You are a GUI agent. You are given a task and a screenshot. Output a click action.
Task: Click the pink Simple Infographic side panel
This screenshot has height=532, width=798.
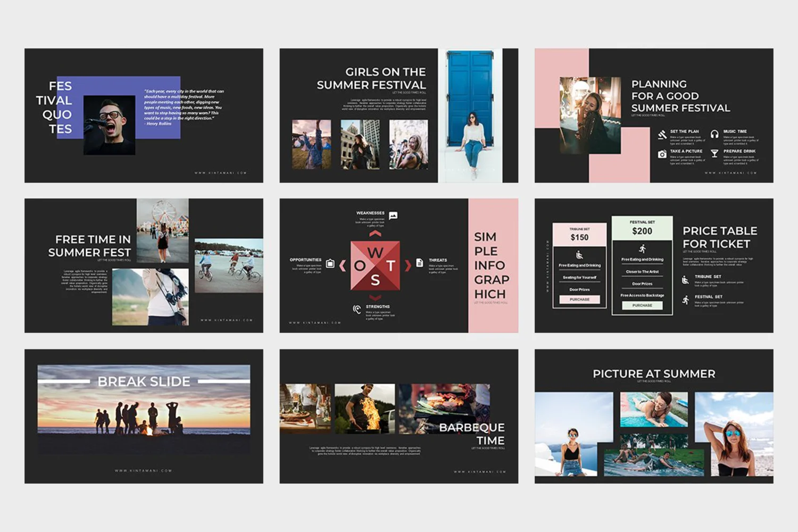point(493,265)
